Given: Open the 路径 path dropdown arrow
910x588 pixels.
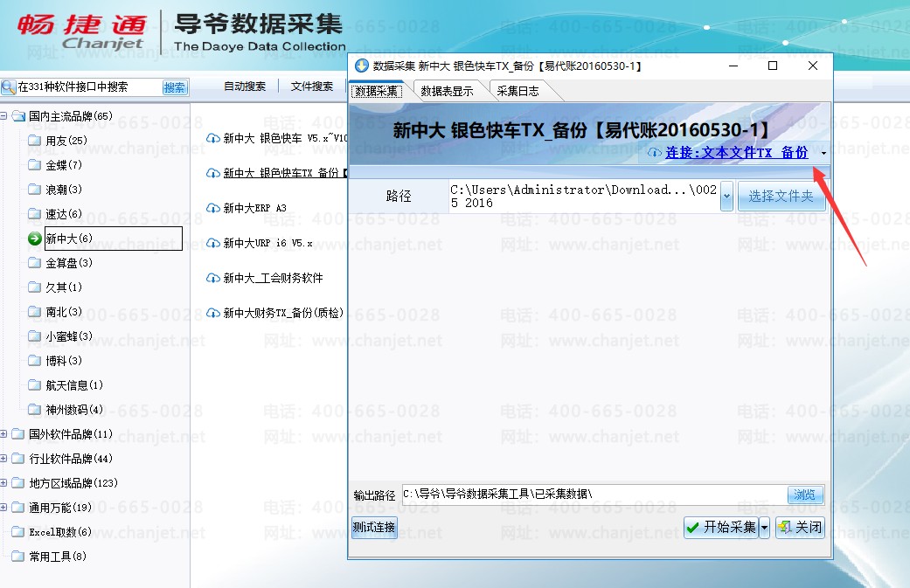Looking at the screenshot, I should (x=726, y=196).
